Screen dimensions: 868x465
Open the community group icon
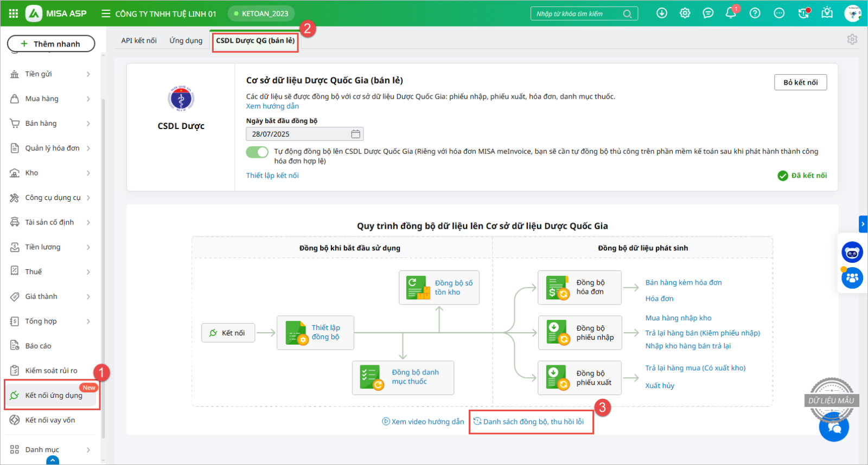click(852, 278)
